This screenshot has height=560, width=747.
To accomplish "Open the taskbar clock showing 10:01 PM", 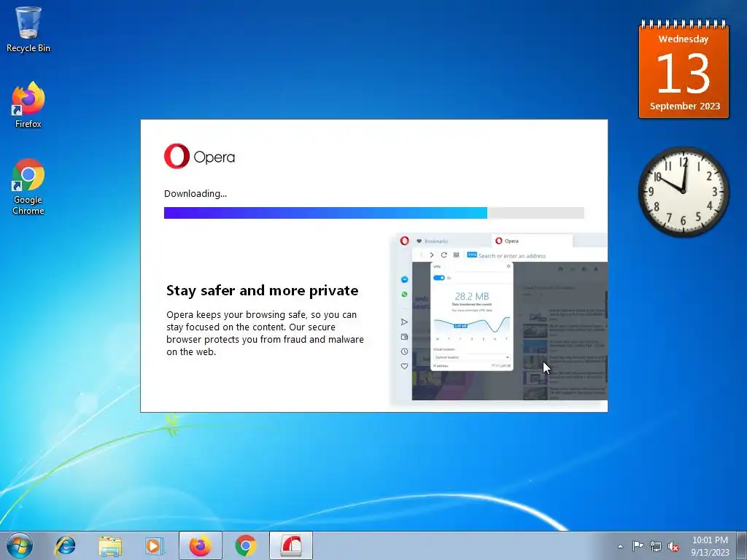I will [x=710, y=546].
